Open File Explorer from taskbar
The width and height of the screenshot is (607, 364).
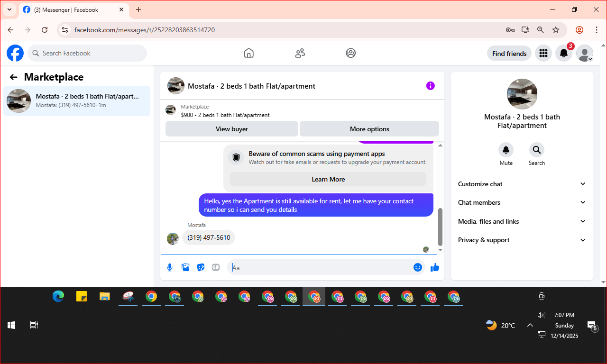click(105, 297)
